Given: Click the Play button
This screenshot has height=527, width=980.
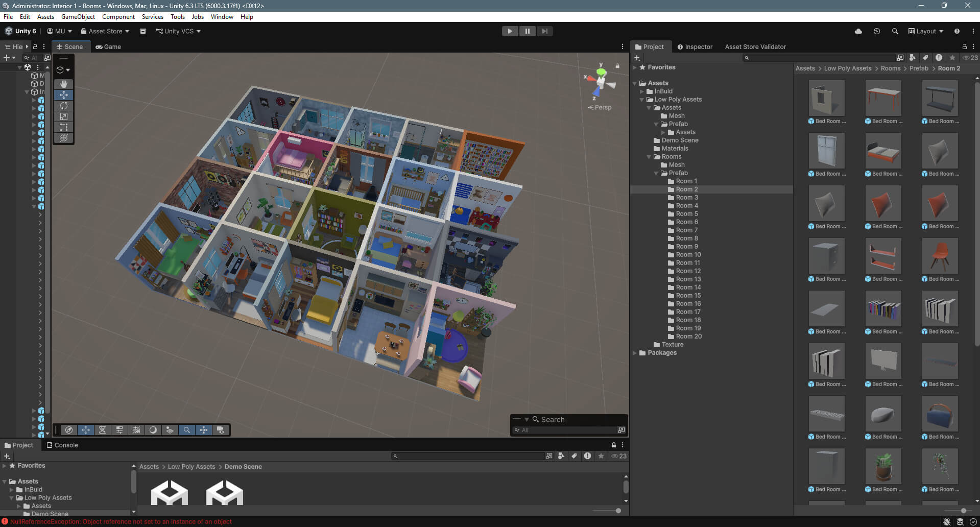Looking at the screenshot, I should point(510,31).
